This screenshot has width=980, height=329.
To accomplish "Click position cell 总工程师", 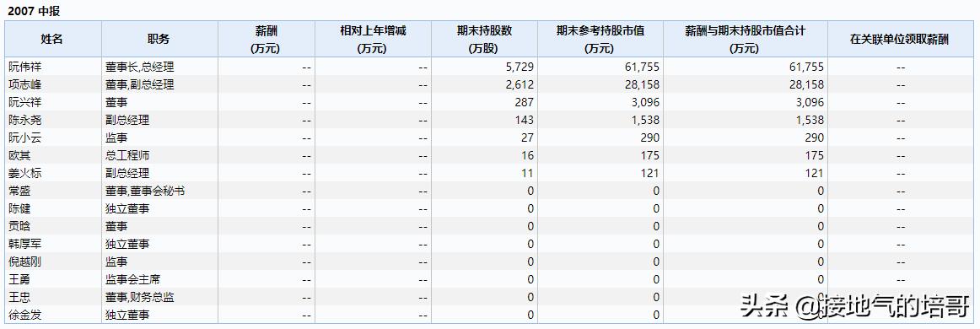I will click(x=127, y=155).
